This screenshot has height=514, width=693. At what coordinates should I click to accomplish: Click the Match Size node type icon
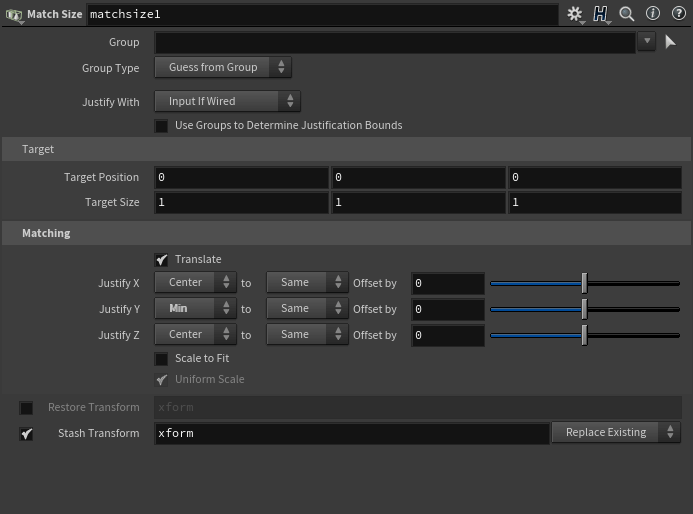[14, 15]
